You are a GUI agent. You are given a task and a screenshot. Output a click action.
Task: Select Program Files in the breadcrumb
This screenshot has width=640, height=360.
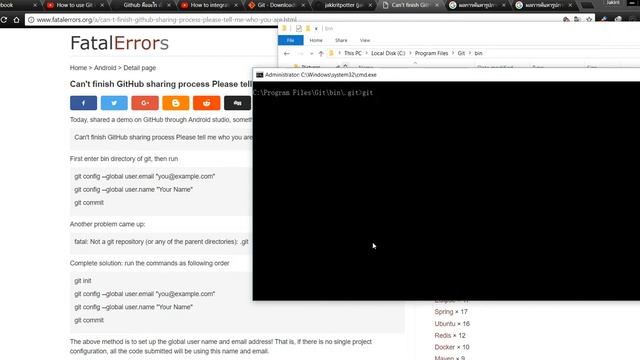pos(431,53)
